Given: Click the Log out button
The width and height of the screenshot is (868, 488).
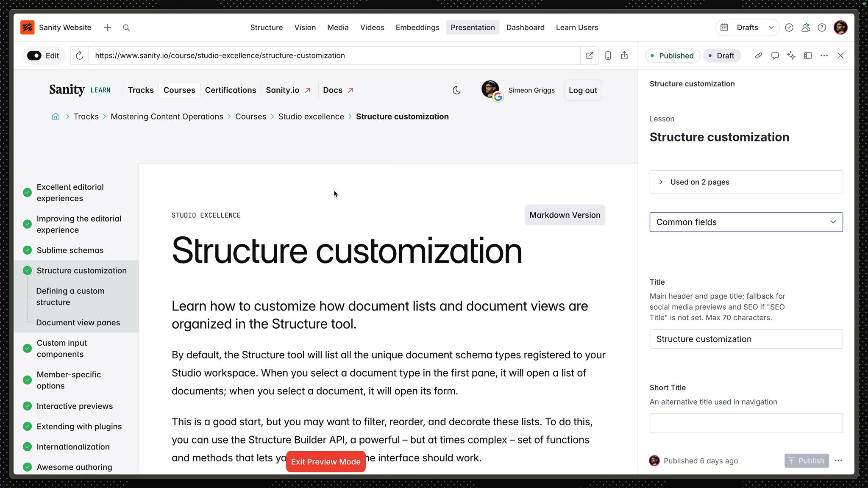Looking at the screenshot, I should click(x=583, y=90).
